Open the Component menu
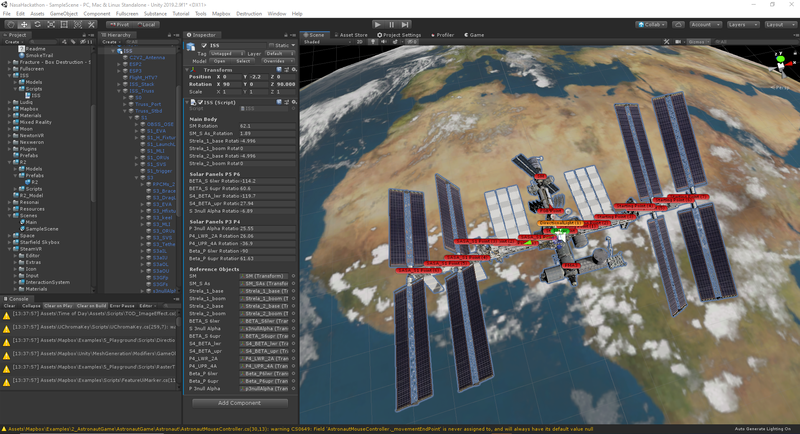 click(97, 14)
